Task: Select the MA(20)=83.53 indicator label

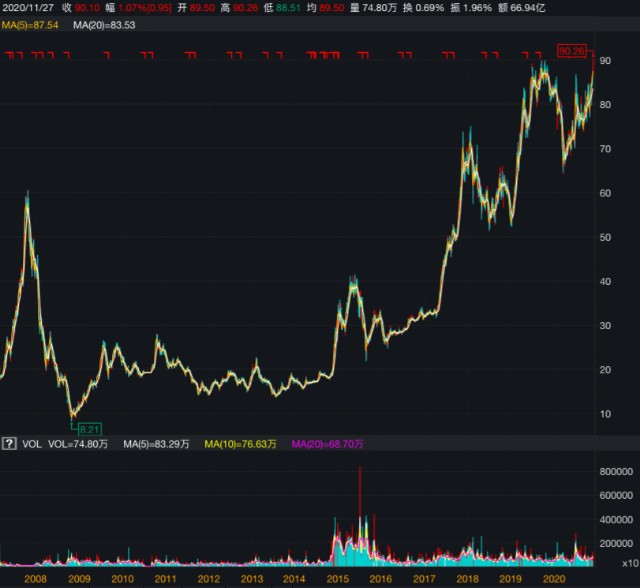Action: [x=104, y=25]
